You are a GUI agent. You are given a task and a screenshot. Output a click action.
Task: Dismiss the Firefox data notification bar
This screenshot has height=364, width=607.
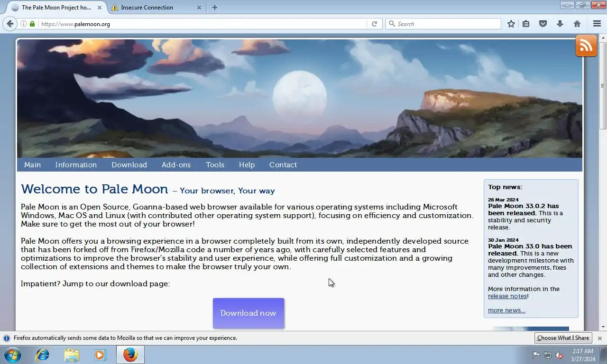[599, 338]
